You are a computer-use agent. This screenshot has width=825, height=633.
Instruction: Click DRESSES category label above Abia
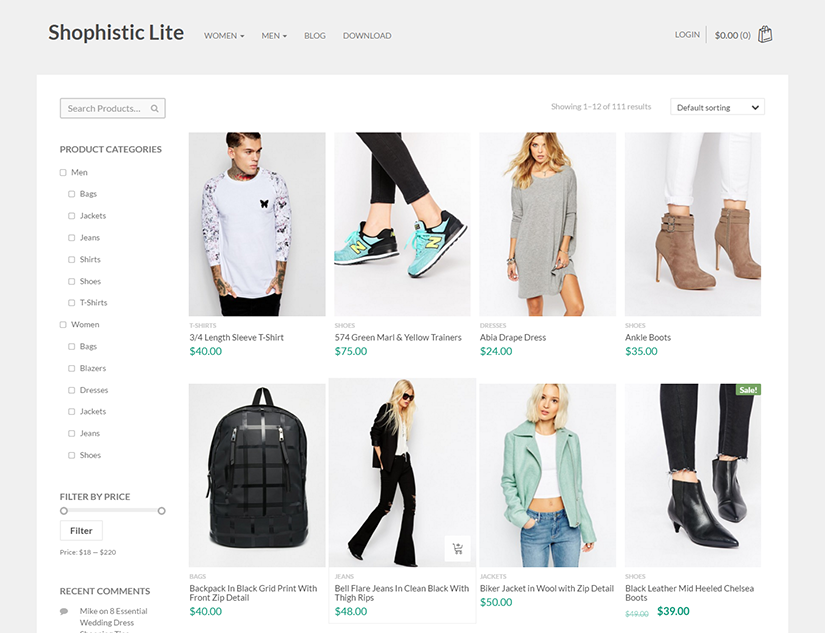tap(493, 326)
